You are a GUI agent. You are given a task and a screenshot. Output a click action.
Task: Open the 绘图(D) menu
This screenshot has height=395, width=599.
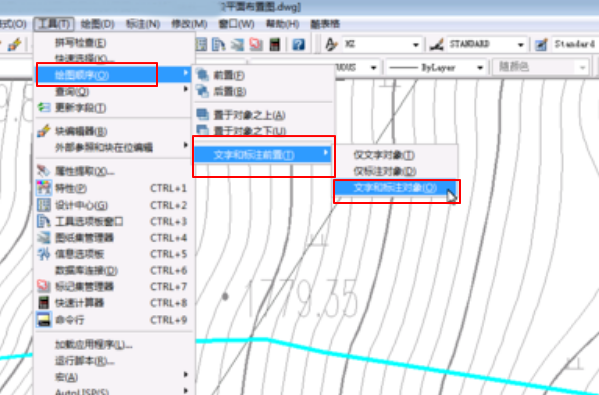[x=98, y=24]
